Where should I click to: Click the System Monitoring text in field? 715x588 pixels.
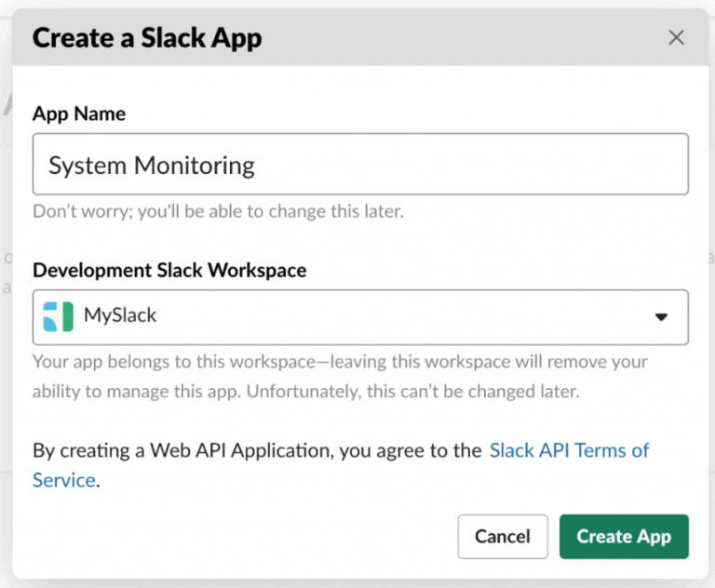151,166
